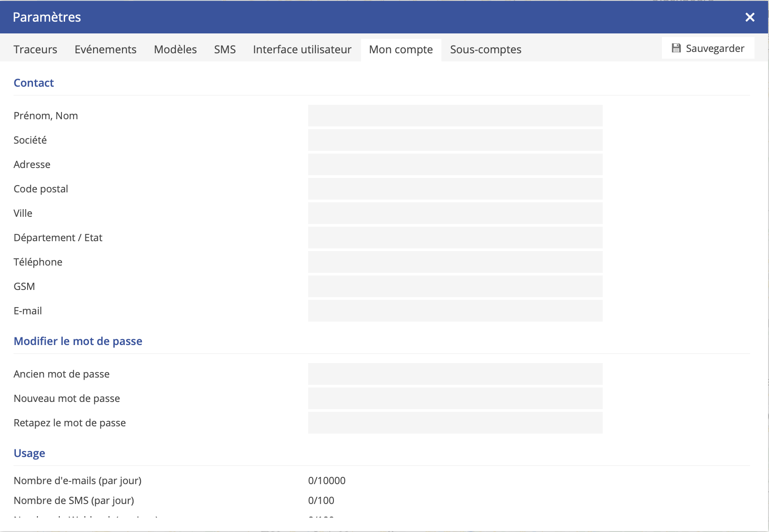
Task: Click the Téléphone input field
Action: click(455, 262)
